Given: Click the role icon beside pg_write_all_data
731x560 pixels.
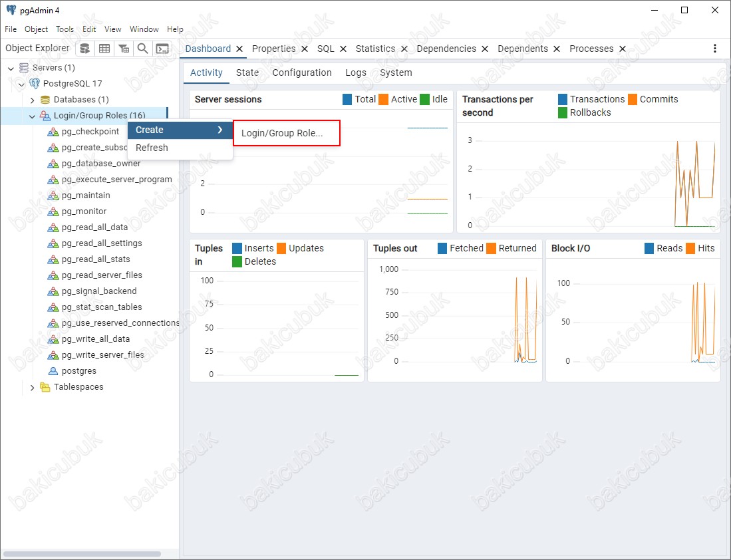Looking at the screenshot, I should [x=53, y=339].
